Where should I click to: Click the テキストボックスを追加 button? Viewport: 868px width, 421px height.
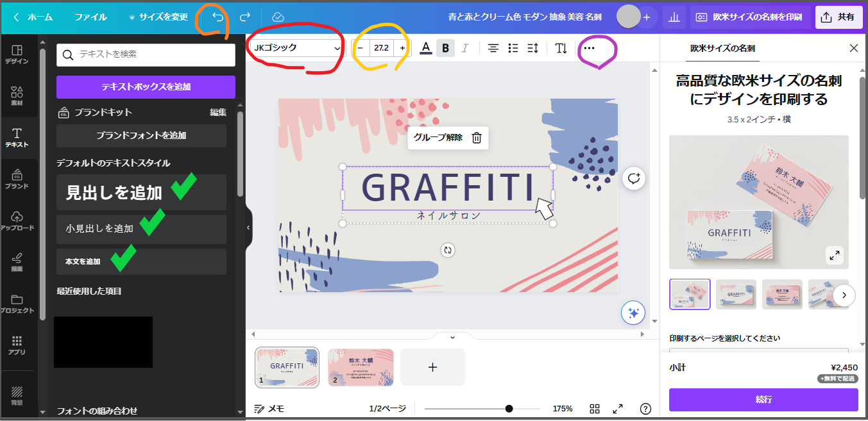[146, 87]
